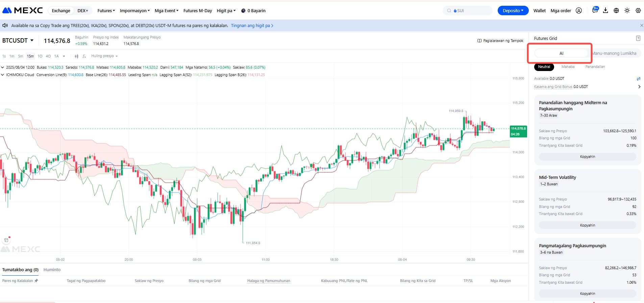Click the SUI search field
The height and width of the screenshot is (303, 644).
click(468, 10)
